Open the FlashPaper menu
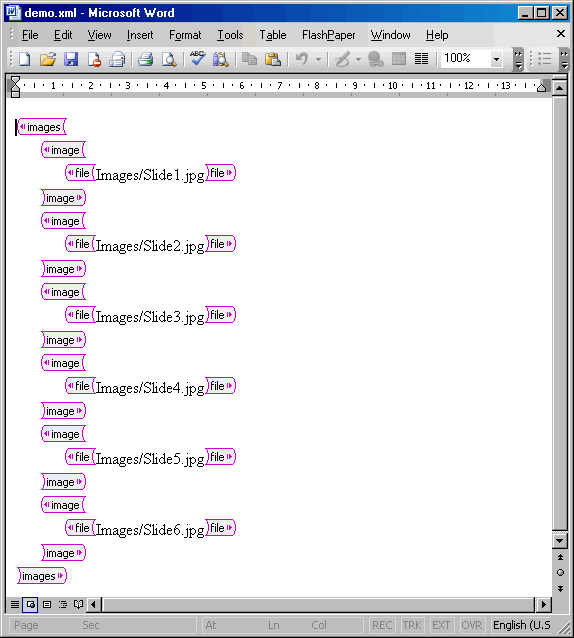Screen dimensions: 574x638 point(328,35)
